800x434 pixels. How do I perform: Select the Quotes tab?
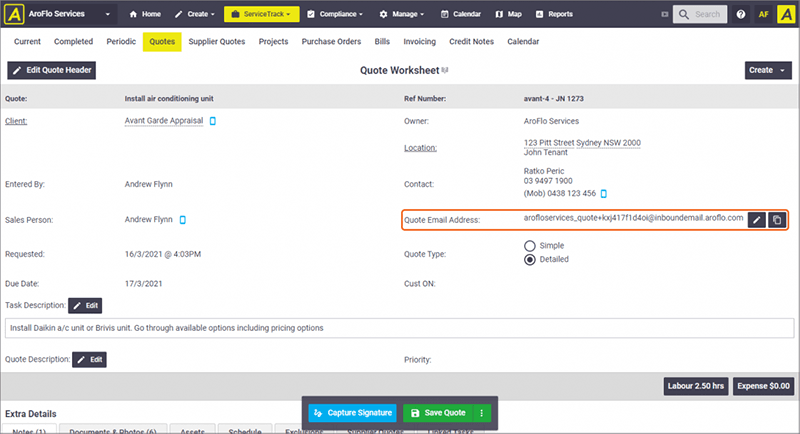[162, 42]
